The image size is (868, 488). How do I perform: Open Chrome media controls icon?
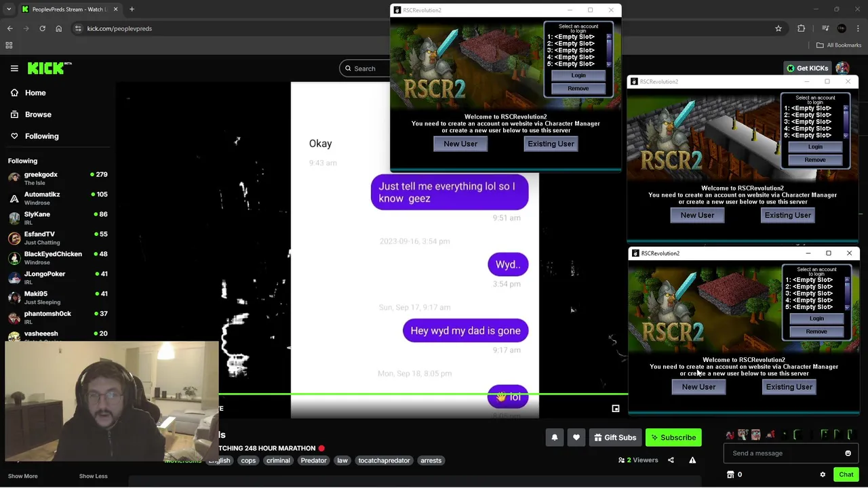coord(825,28)
